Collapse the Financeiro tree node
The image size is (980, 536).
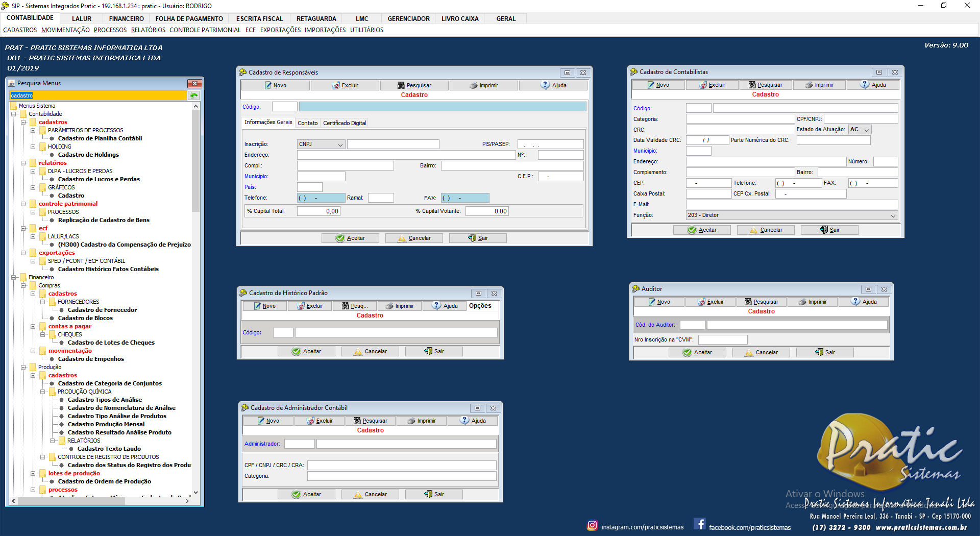click(x=14, y=277)
